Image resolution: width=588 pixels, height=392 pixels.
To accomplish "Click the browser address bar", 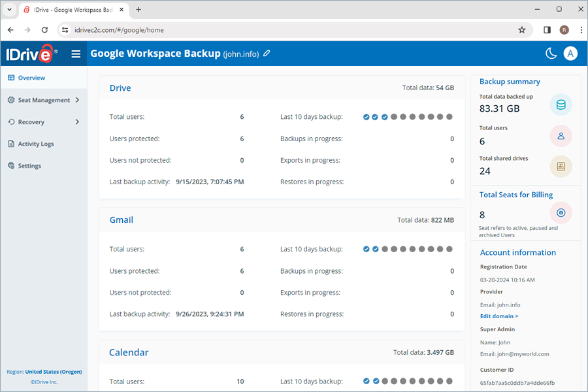I will click(x=287, y=29).
